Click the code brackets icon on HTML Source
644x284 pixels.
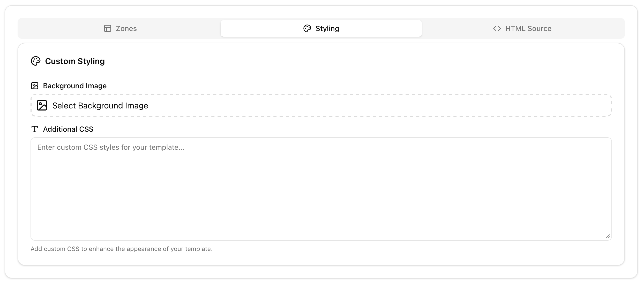point(497,28)
